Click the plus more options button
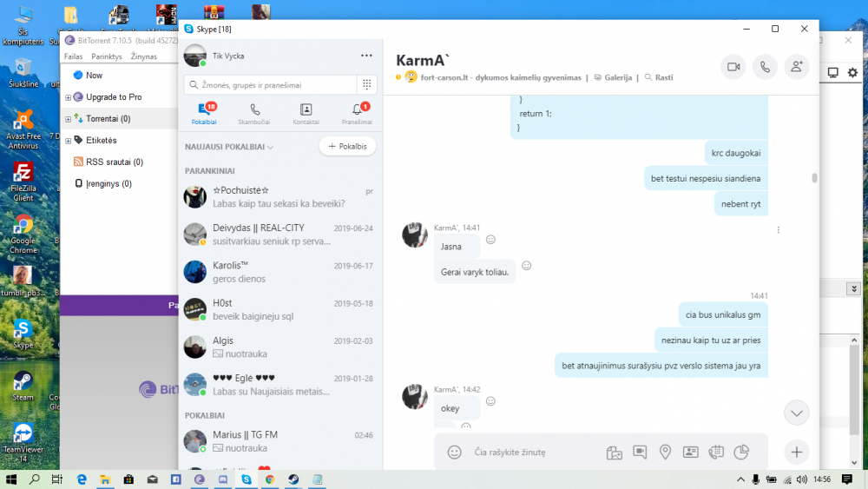This screenshot has width=868, height=489. click(797, 453)
